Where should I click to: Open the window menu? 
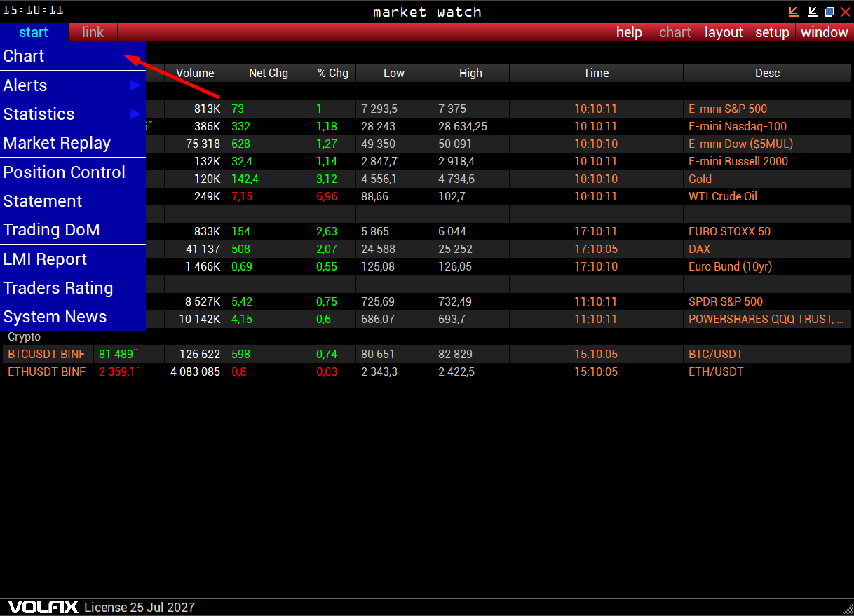tap(825, 32)
